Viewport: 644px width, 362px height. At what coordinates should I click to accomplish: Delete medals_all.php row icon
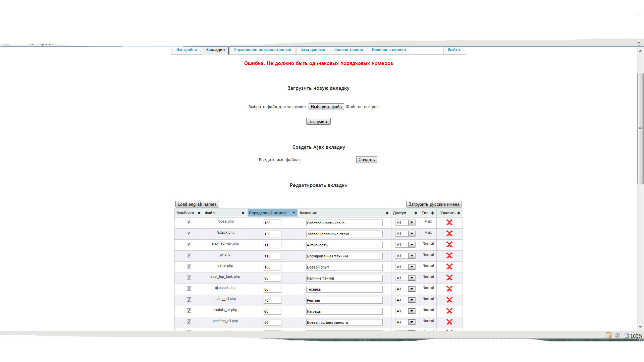(x=449, y=311)
